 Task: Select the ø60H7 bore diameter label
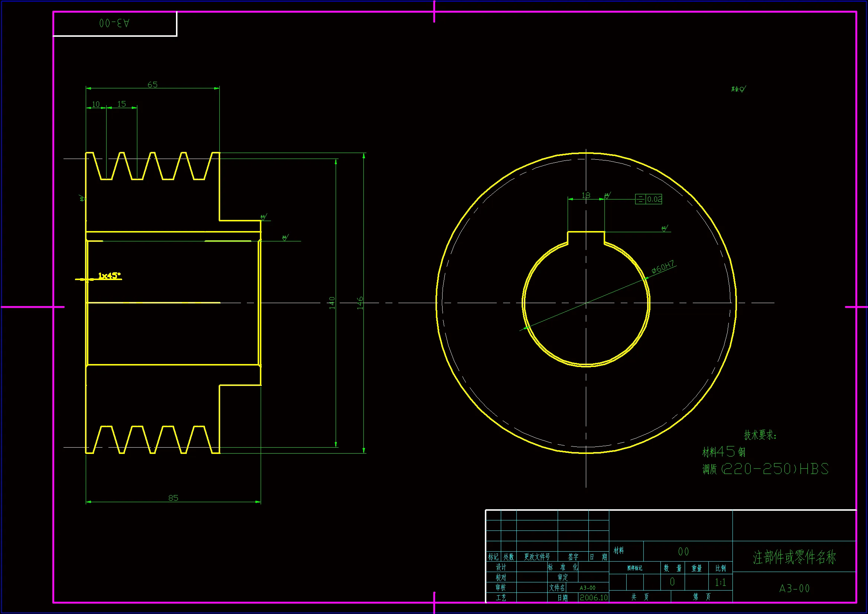click(x=663, y=267)
